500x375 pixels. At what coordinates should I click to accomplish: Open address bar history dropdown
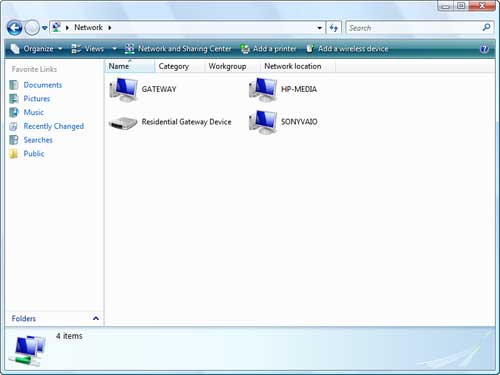319,28
